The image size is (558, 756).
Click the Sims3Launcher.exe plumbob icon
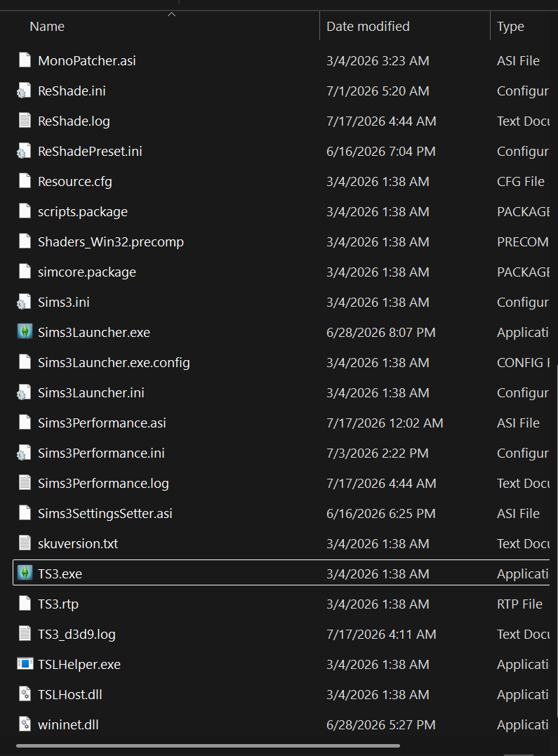25,332
